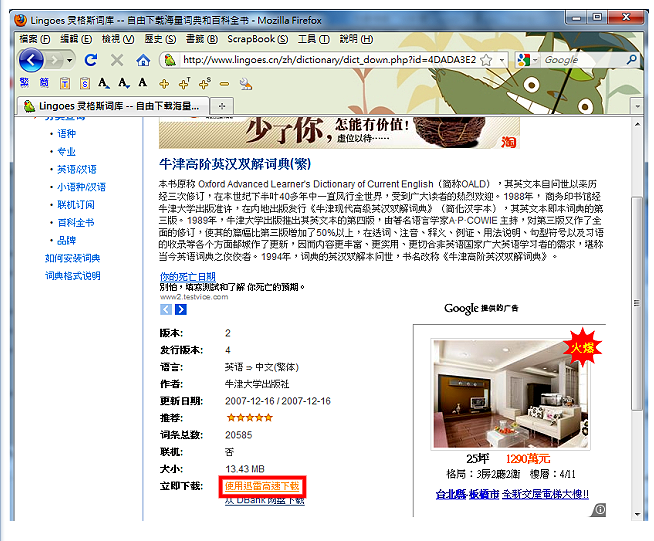
Task: Select the Lingoes 灵格斯词库 tab
Action: pyautogui.click(x=113, y=106)
